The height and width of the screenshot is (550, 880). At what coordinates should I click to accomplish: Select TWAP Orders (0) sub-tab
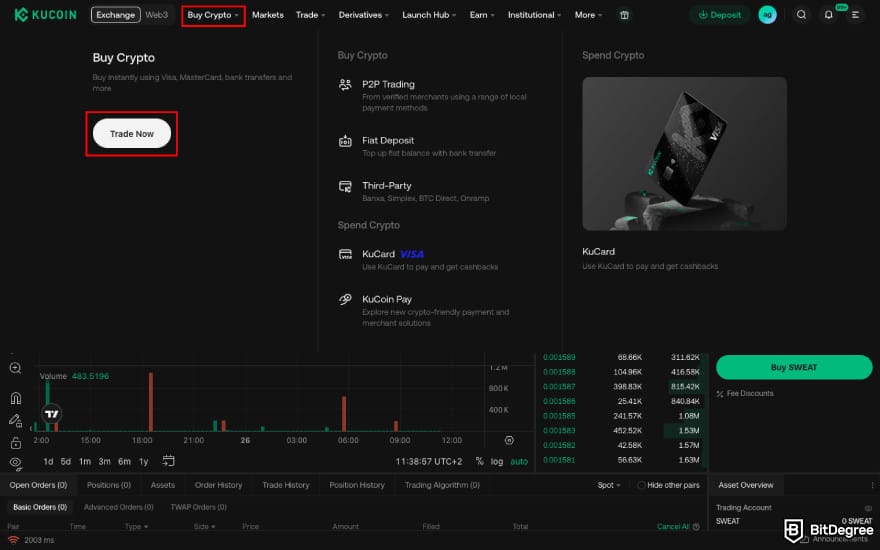199,507
